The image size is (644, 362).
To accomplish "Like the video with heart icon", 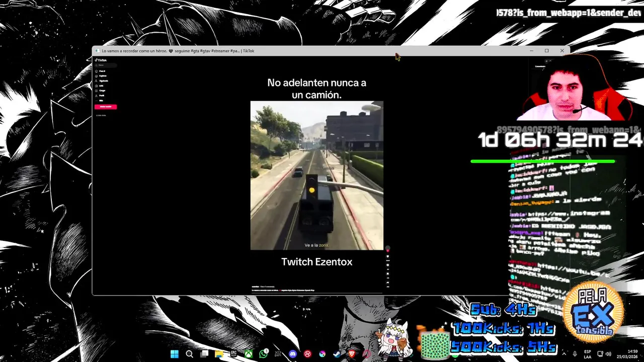I will (x=387, y=256).
